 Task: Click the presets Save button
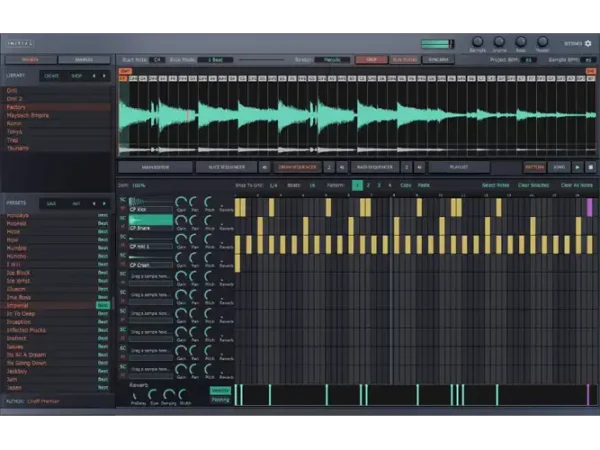click(x=51, y=204)
